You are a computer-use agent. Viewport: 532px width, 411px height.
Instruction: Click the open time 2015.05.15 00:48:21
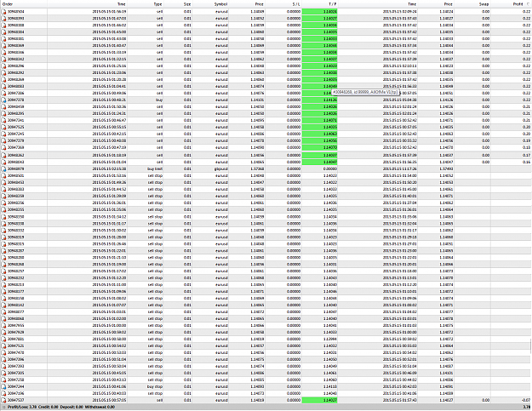click(109, 100)
